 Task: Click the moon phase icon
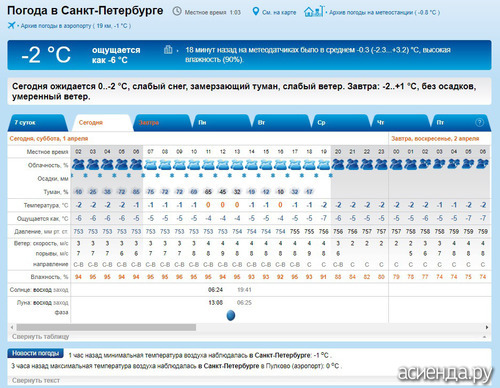(231, 315)
